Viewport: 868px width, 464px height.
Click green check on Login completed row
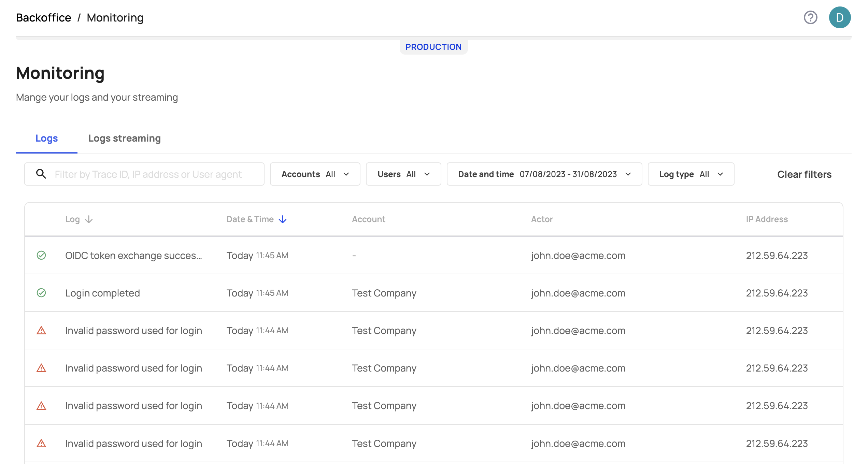click(x=41, y=293)
